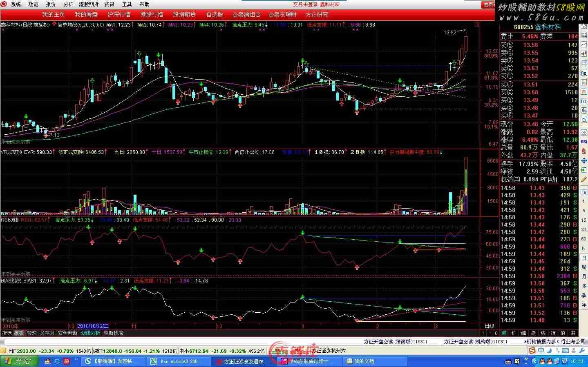Click the RSI indicator icon in sidebar
Image resolution: width=588 pixels, height=367 pixels.
(x=584, y=142)
